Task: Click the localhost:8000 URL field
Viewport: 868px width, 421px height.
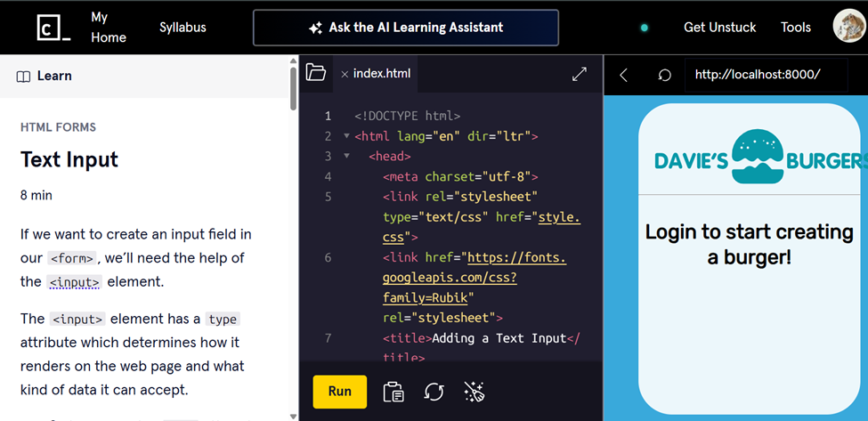Action: (767, 75)
